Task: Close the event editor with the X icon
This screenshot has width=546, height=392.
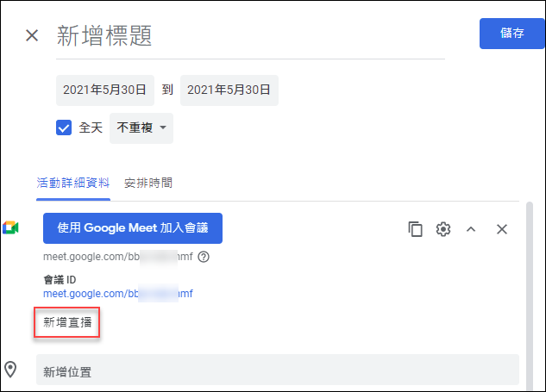Action: [32, 35]
